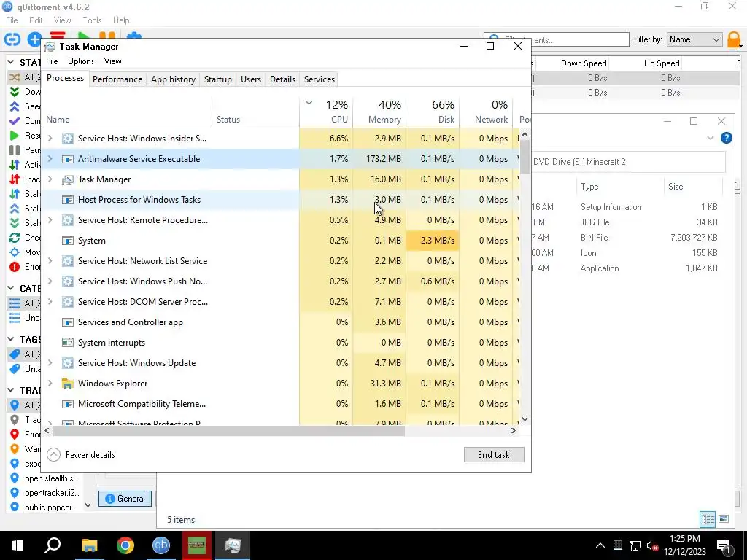This screenshot has height=560, width=747.
Task: Select the Untagged tag icon
Action: click(15, 368)
